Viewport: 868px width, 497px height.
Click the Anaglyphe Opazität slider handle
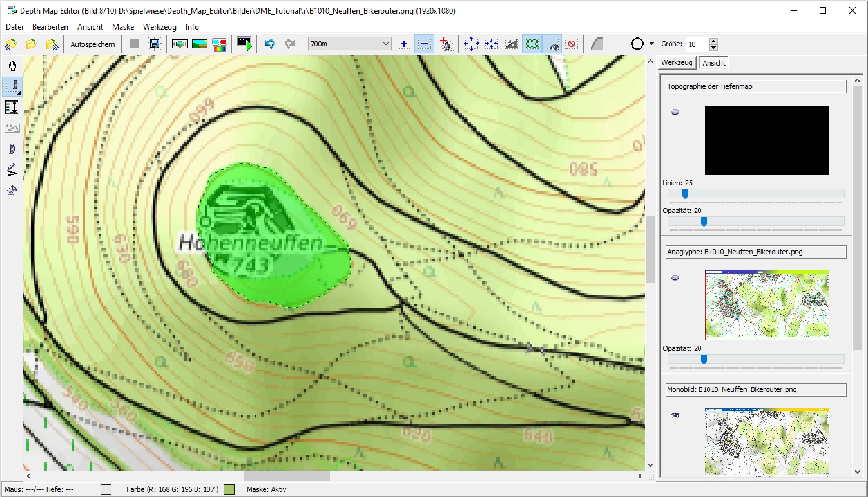pos(704,359)
